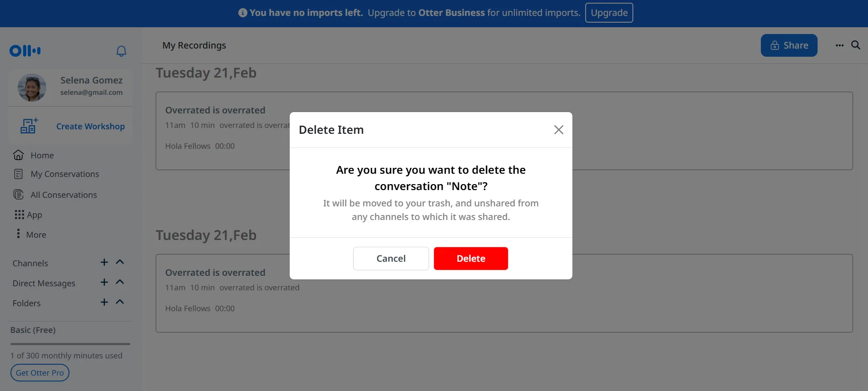This screenshot has height=391, width=868.
Task: Open the three-dot options menu in header
Action: click(x=839, y=45)
